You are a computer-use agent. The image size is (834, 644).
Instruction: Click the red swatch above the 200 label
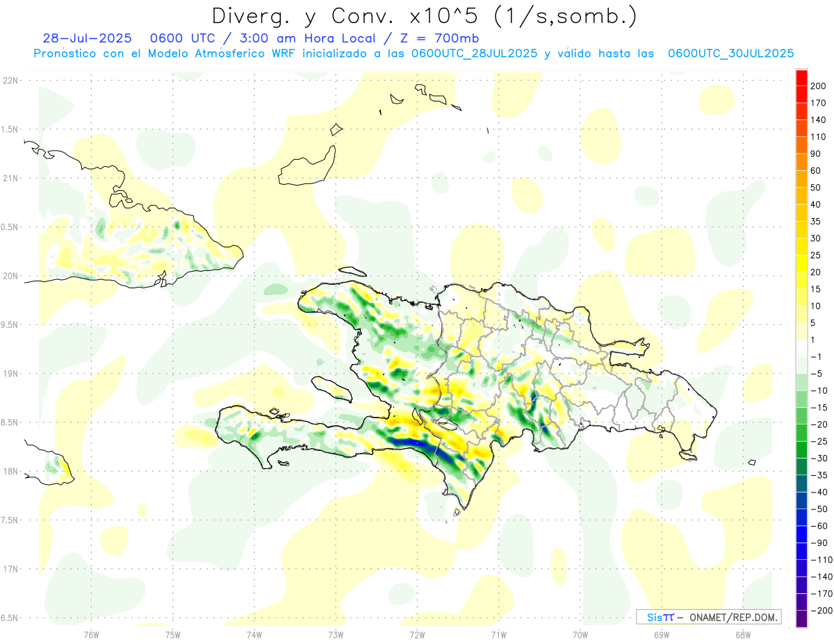tap(802, 77)
